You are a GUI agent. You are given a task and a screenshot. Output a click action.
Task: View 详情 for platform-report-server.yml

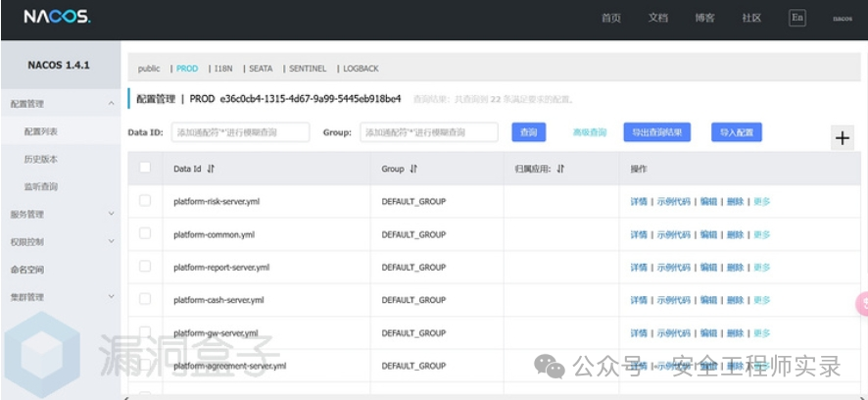tap(639, 268)
